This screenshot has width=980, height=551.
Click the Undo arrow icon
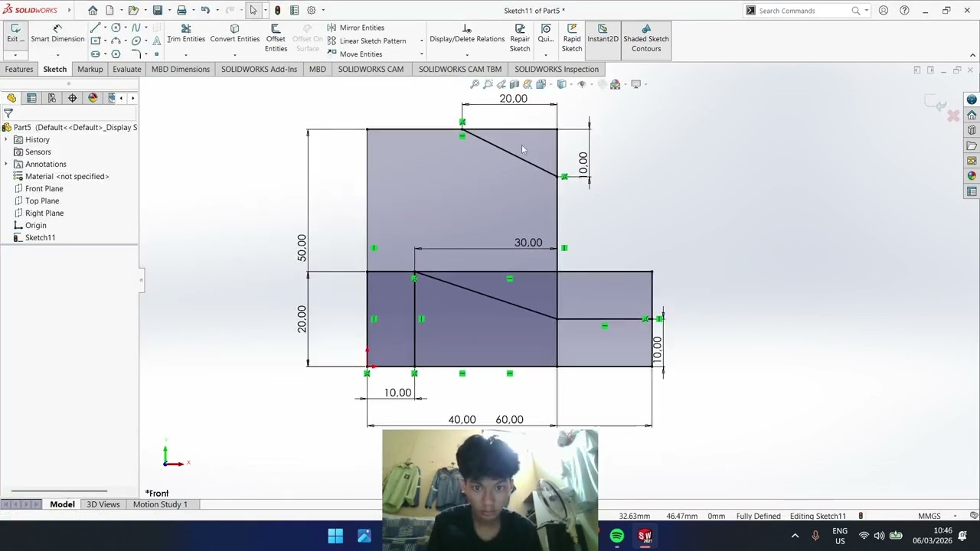(x=205, y=10)
